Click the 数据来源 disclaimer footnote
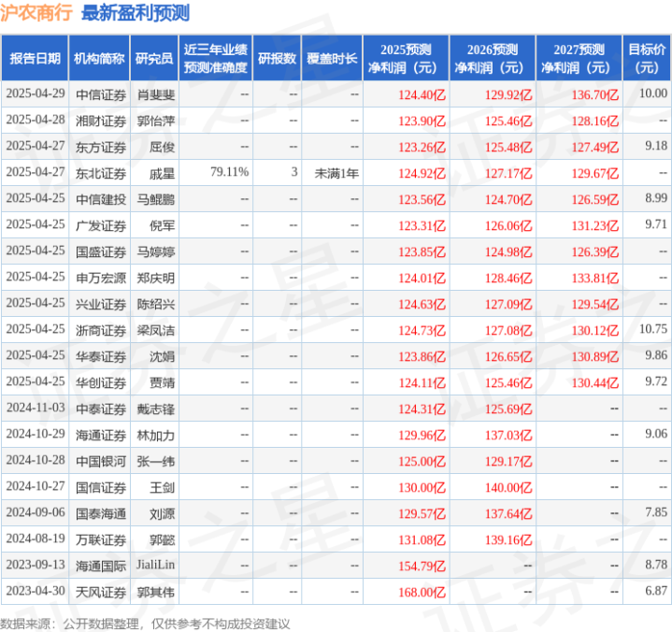The height and width of the screenshot is (632, 672). tap(145, 624)
